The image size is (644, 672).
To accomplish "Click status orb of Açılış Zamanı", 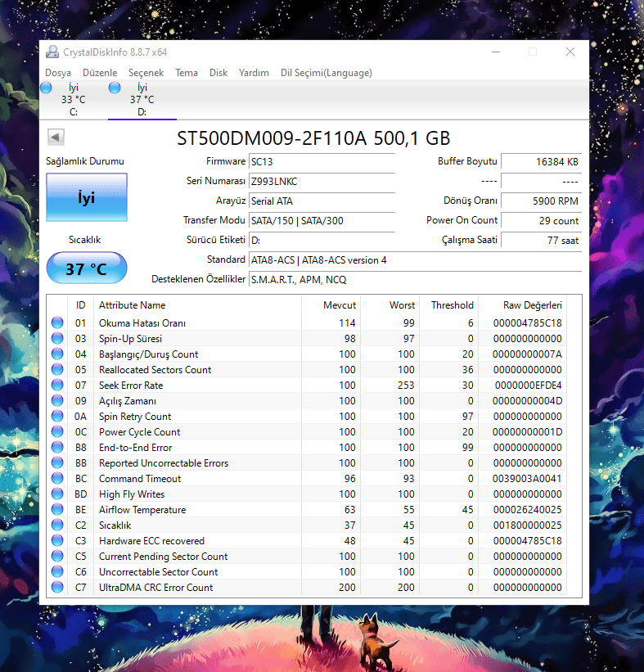I will (57, 401).
